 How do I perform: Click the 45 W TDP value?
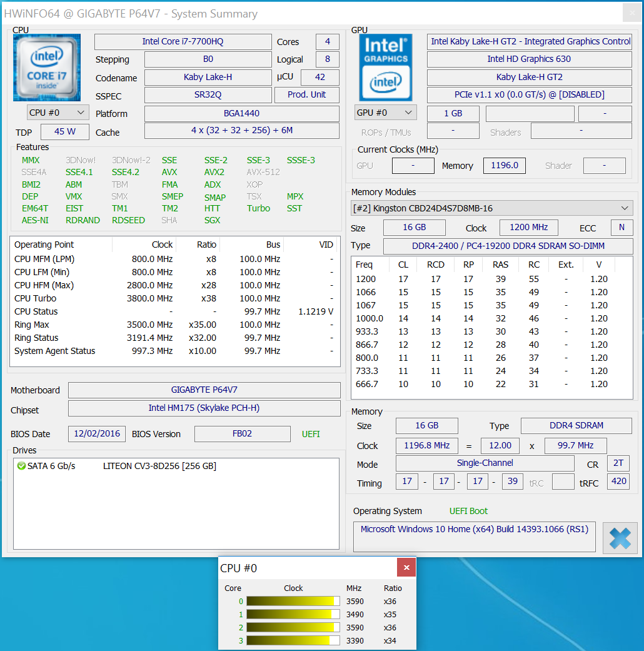click(x=65, y=131)
